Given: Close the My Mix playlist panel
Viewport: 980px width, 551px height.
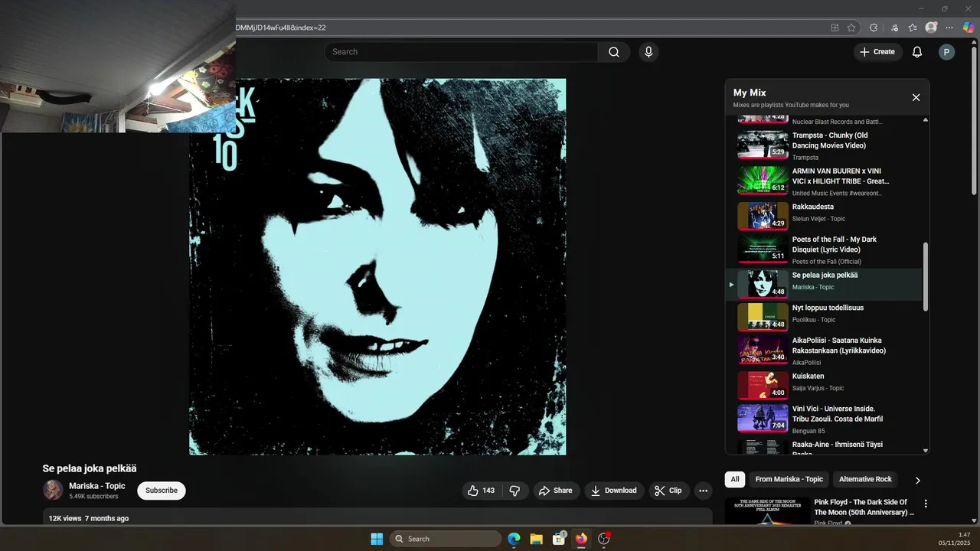Looking at the screenshot, I should click(x=916, y=97).
